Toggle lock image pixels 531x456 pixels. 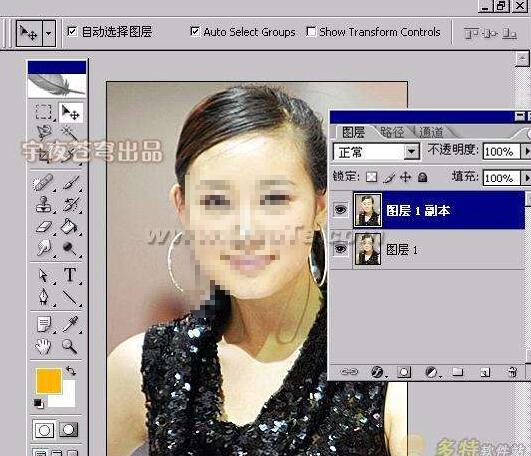tap(389, 177)
